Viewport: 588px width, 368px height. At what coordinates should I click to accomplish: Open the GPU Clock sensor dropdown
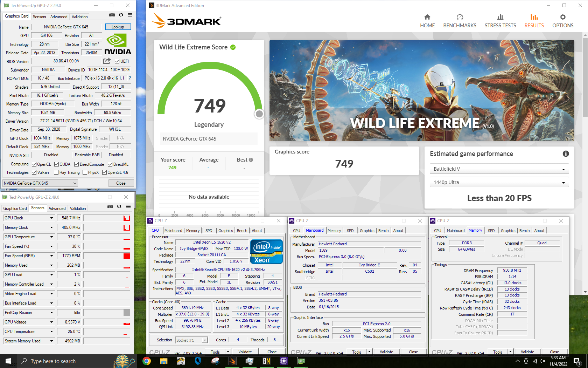[51, 218]
